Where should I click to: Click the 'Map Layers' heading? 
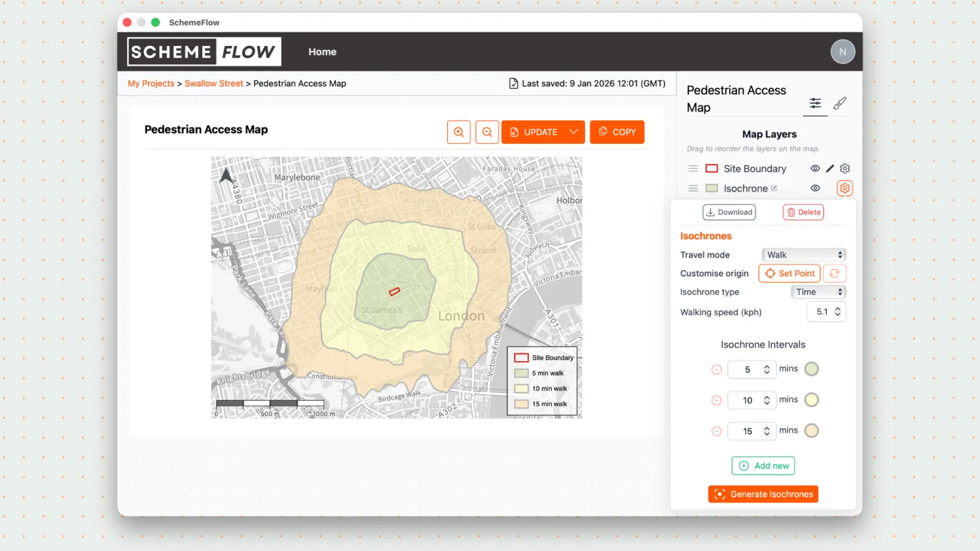769,135
